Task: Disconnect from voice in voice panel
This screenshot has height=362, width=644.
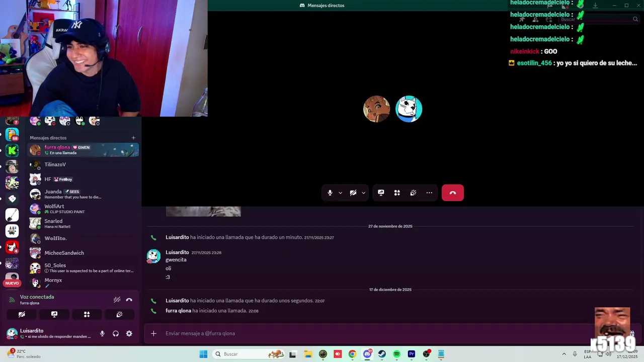Action: pos(129,300)
